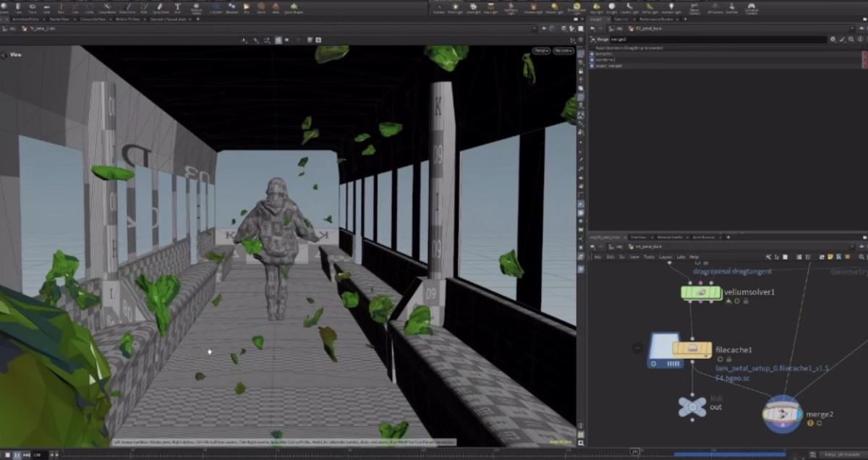
Task: Open the Tools menu in network editor
Action: pyautogui.click(x=649, y=257)
